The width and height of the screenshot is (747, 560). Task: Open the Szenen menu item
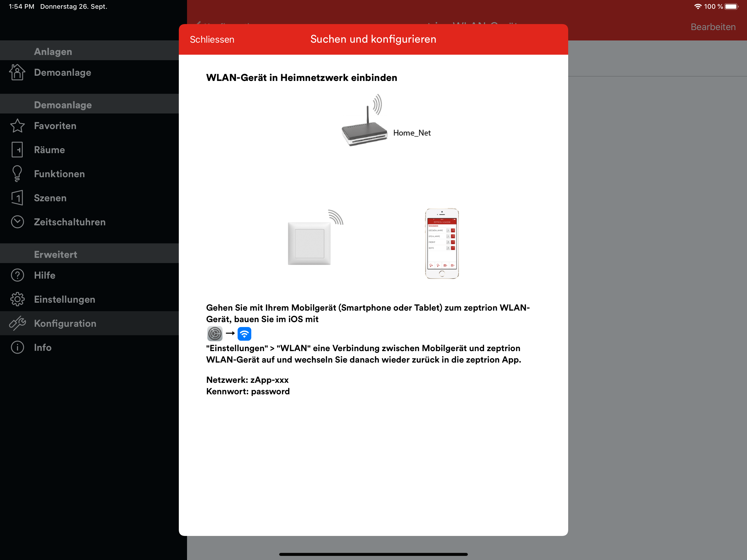point(50,198)
